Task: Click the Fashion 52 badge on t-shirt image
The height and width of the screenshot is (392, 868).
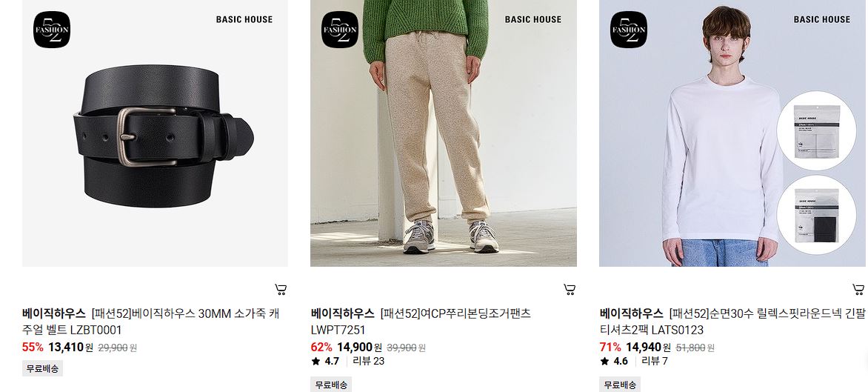Action: (x=629, y=30)
